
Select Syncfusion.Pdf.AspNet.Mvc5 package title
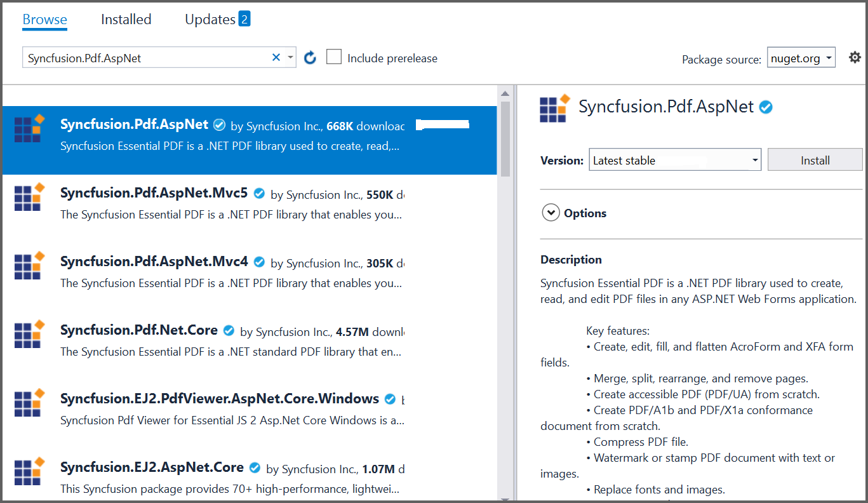pyautogui.click(x=154, y=192)
